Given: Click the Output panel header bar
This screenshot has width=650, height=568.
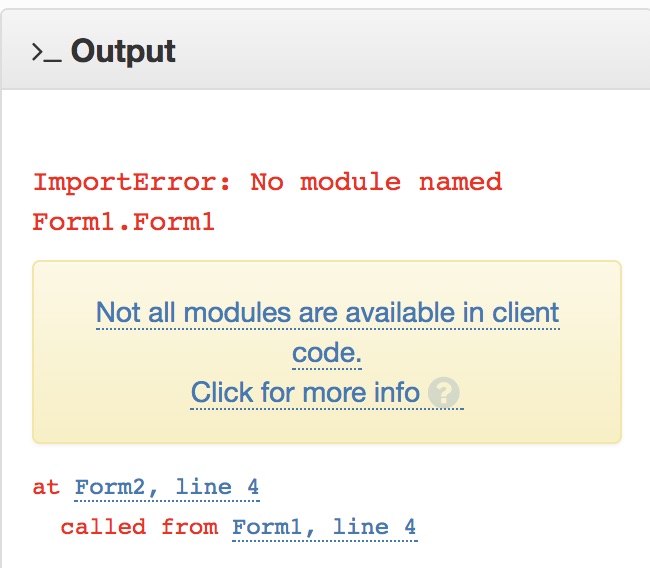Looking at the screenshot, I should coord(325,49).
